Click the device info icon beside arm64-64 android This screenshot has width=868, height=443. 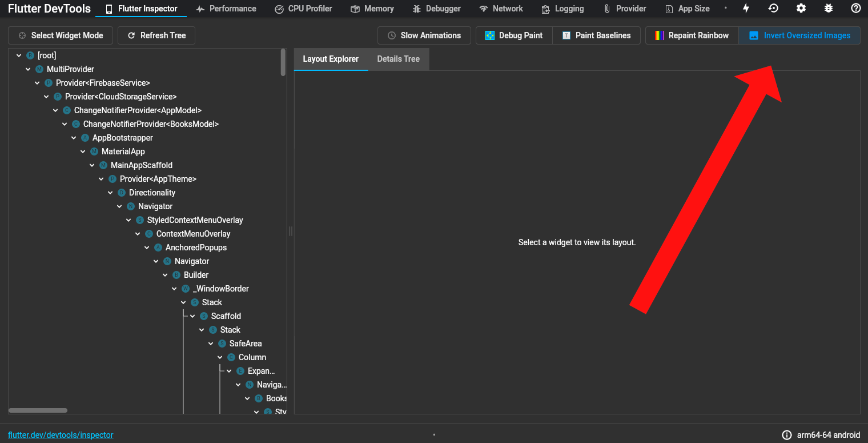click(x=787, y=435)
